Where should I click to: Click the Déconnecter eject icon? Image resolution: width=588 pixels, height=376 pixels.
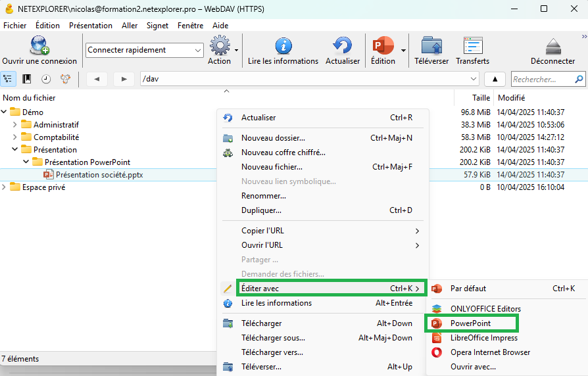pyautogui.click(x=552, y=46)
